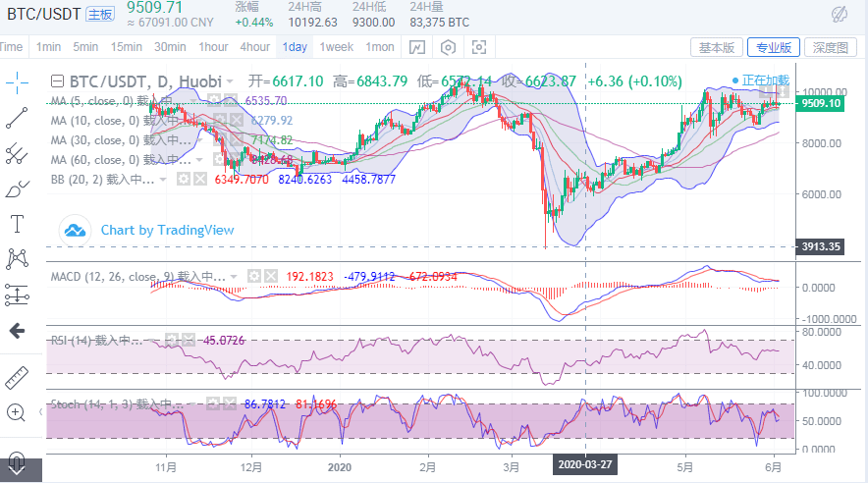Select the ruler measure tool

pyautogui.click(x=17, y=377)
